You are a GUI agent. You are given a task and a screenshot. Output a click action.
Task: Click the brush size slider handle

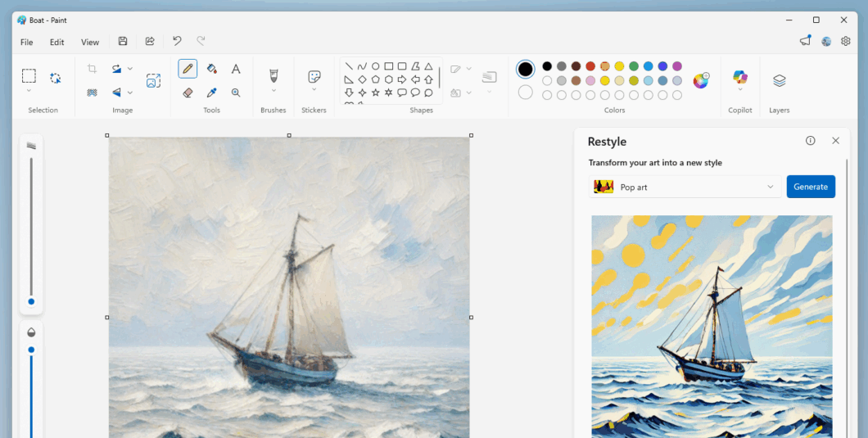pos(31,302)
